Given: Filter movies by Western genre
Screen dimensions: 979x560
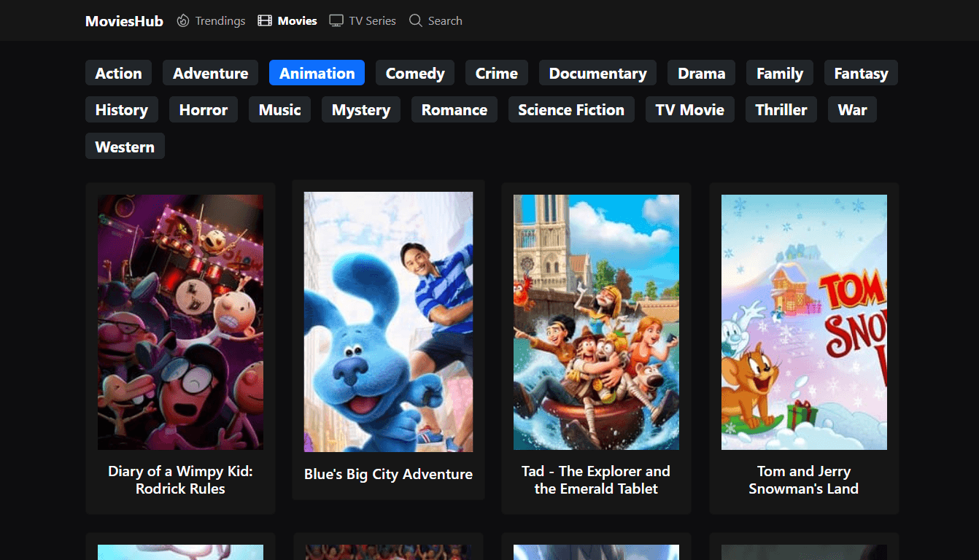Looking at the screenshot, I should [125, 146].
